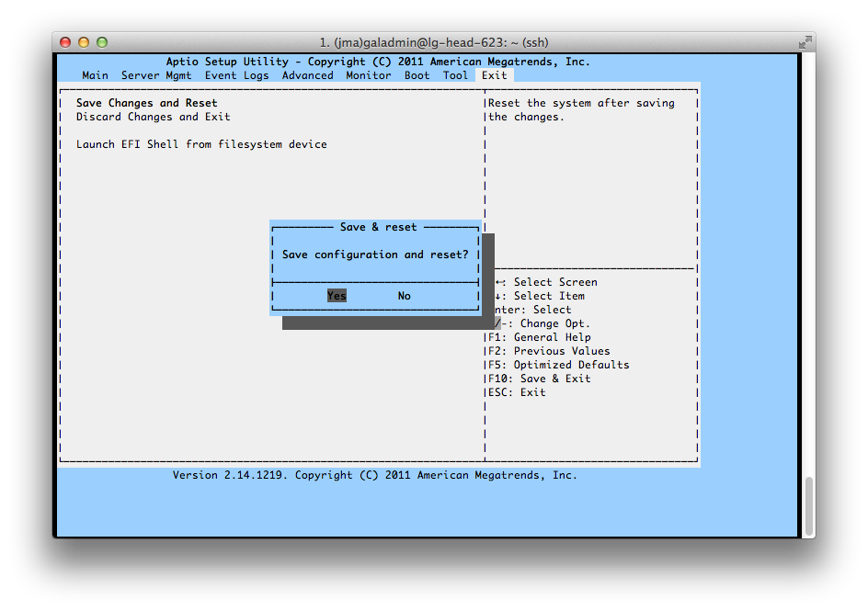
Task: Click the Aptio Setup Utility header text
Action: click(x=378, y=62)
